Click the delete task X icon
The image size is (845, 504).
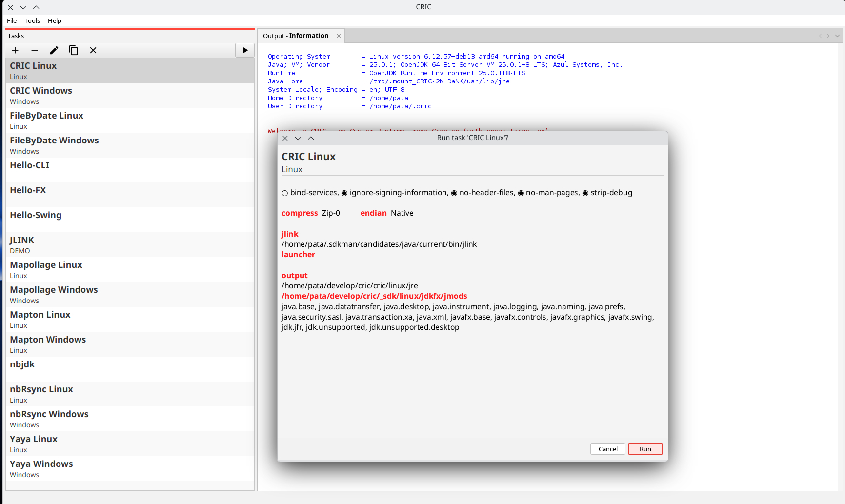tap(93, 50)
